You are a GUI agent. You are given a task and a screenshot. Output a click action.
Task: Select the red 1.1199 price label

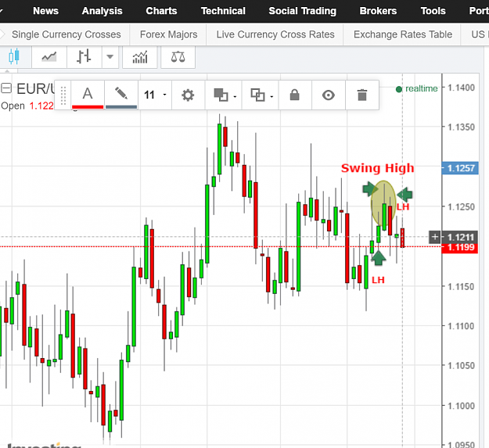[460, 247]
